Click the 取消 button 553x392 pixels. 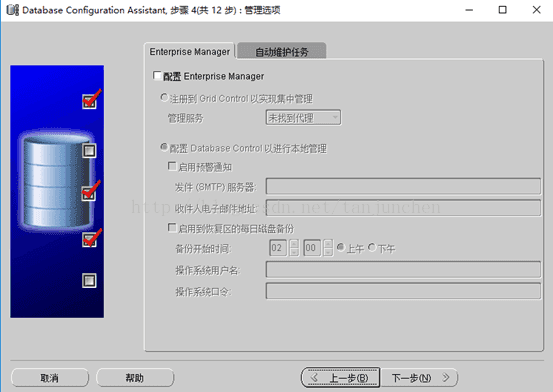pyautogui.click(x=50, y=378)
